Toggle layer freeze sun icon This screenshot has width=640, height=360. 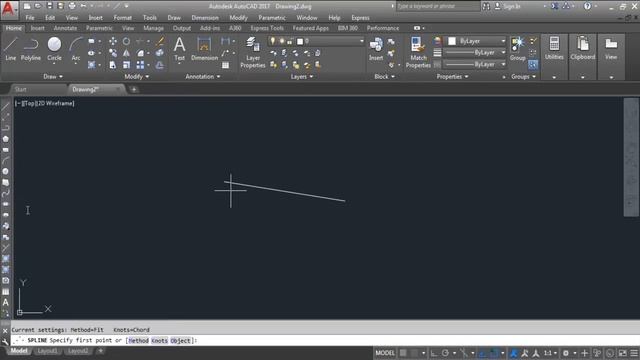pos(281,41)
